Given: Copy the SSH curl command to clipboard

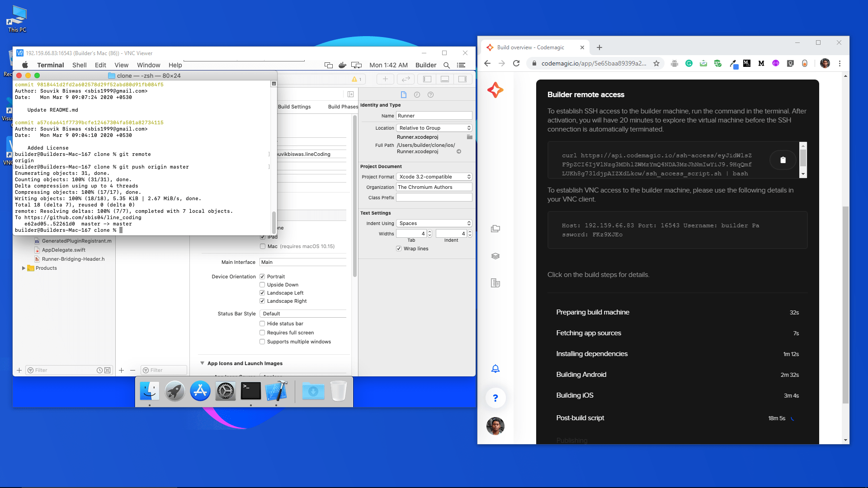Looking at the screenshot, I should (x=783, y=160).
